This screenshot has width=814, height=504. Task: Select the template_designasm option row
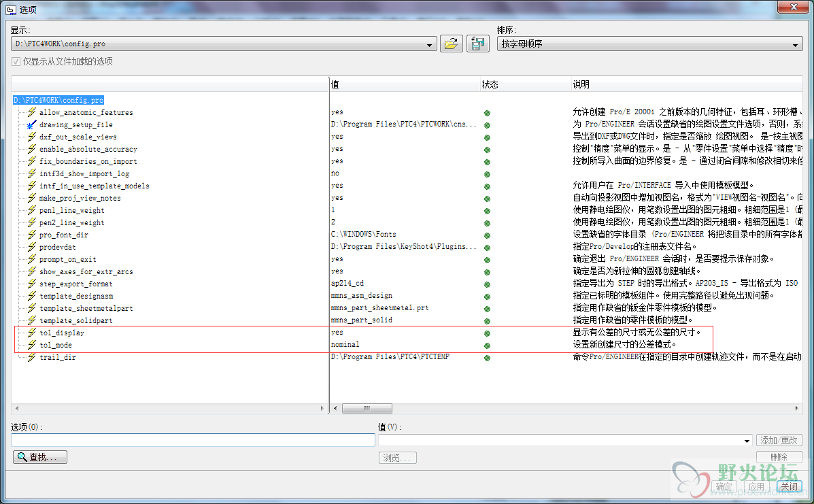(x=76, y=296)
